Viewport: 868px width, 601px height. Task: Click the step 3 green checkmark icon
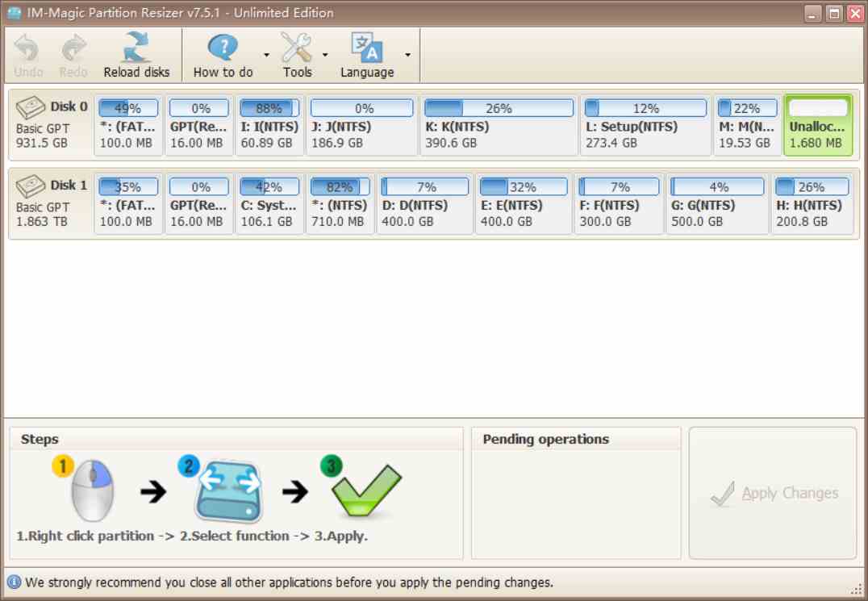click(366, 490)
